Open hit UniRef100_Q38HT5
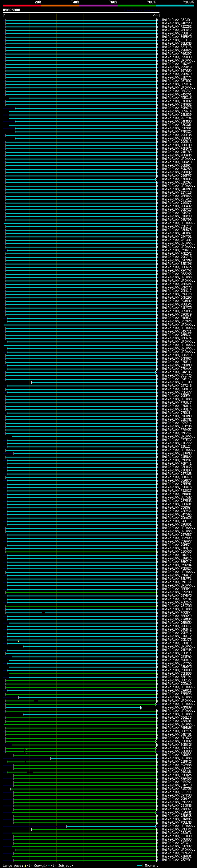197x868 pixels. (x=177, y=33)
